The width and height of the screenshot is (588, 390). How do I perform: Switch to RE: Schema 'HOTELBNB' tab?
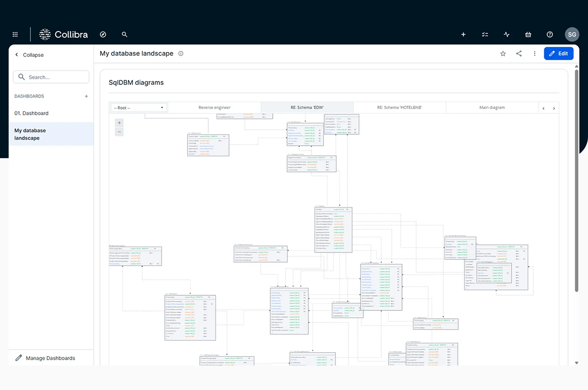click(x=399, y=108)
